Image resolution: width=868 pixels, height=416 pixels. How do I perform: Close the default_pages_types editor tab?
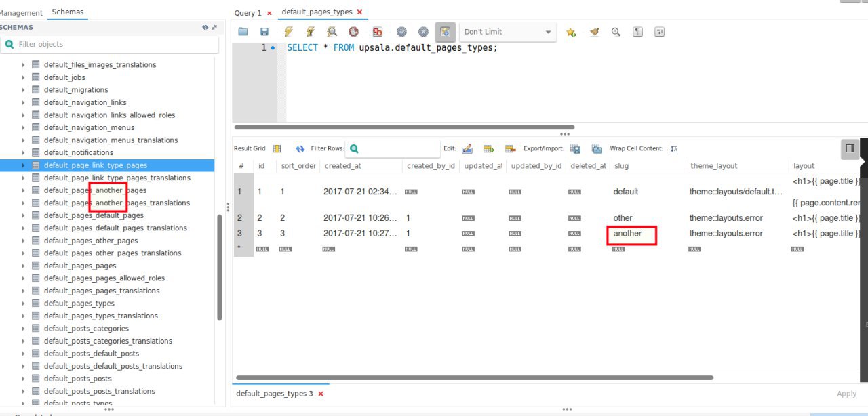point(359,12)
